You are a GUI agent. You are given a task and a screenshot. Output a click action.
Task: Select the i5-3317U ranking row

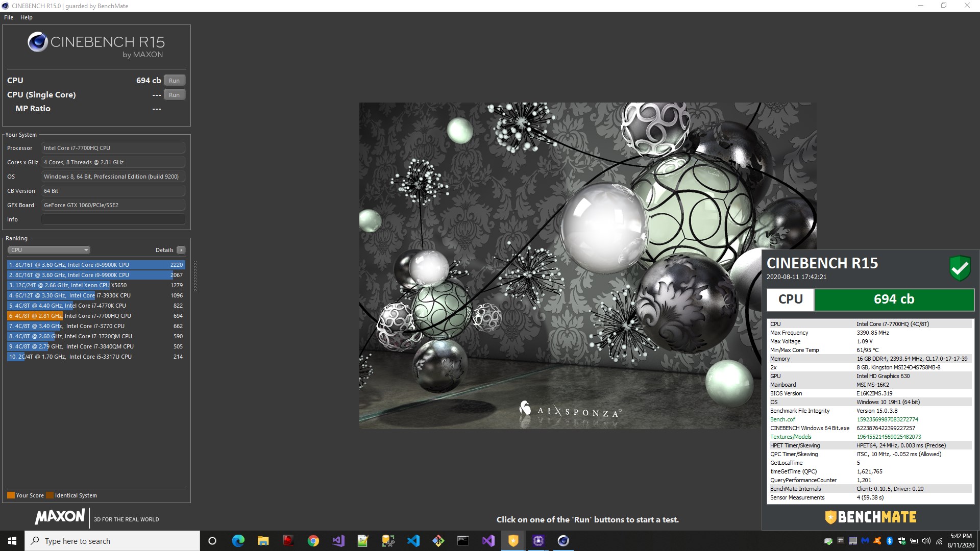tap(96, 357)
